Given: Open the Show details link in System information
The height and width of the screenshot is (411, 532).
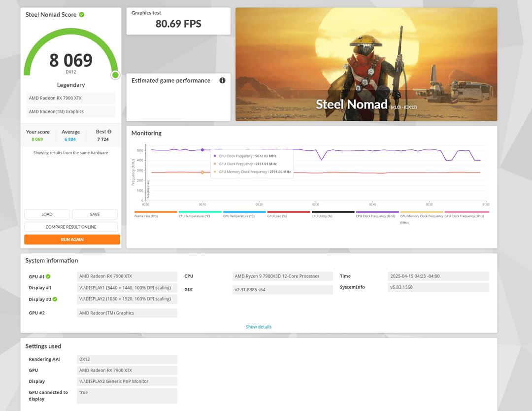Looking at the screenshot, I should click(x=259, y=327).
